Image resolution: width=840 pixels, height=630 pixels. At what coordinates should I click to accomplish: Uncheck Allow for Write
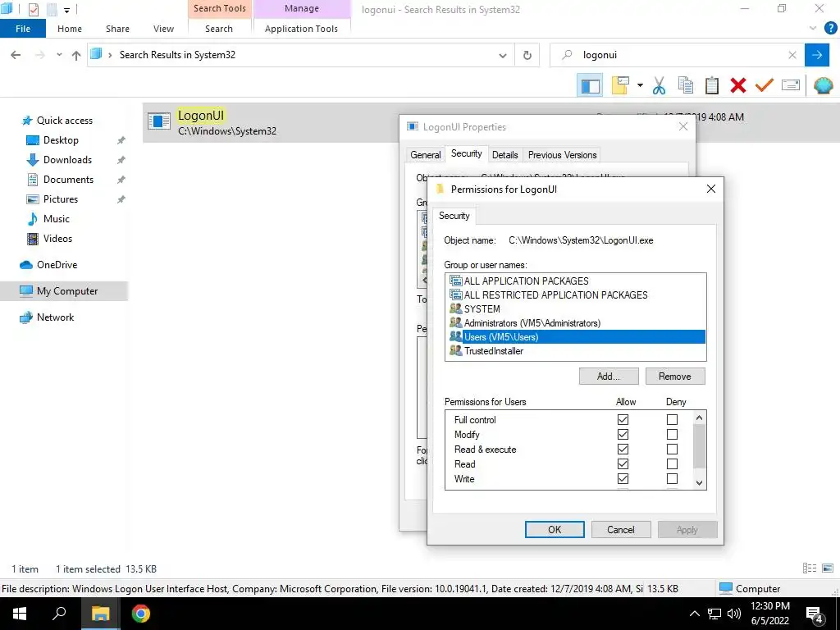pos(623,479)
